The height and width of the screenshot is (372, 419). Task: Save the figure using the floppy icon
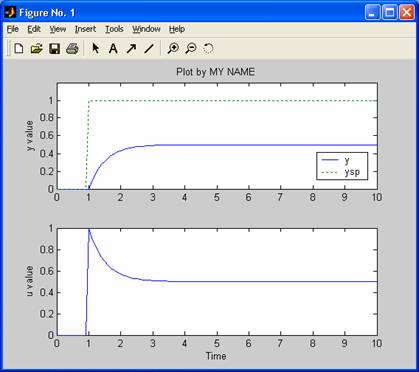tap(54, 49)
